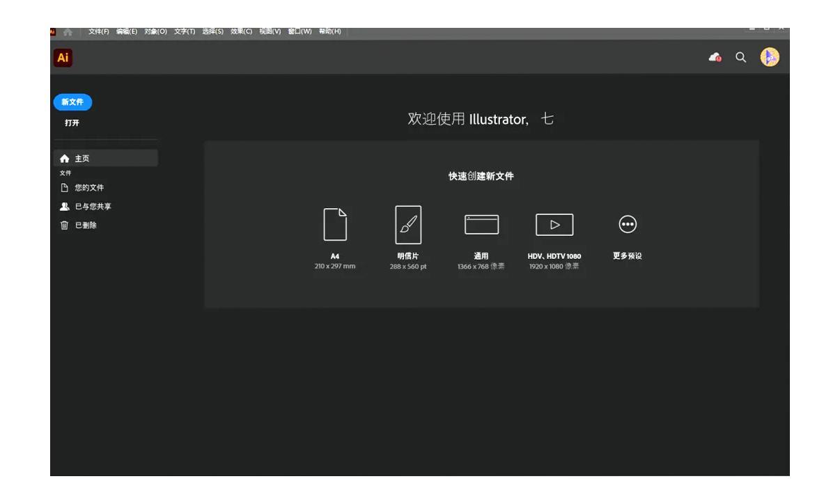Open the 编辑(E) menu
Image resolution: width=840 pixels, height=504 pixels.
(127, 31)
